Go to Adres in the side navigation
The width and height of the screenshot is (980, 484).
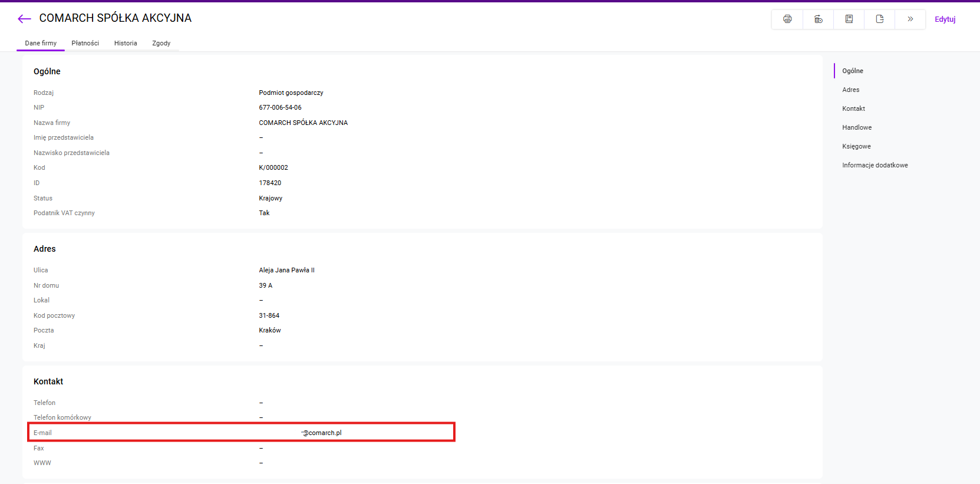click(850, 90)
